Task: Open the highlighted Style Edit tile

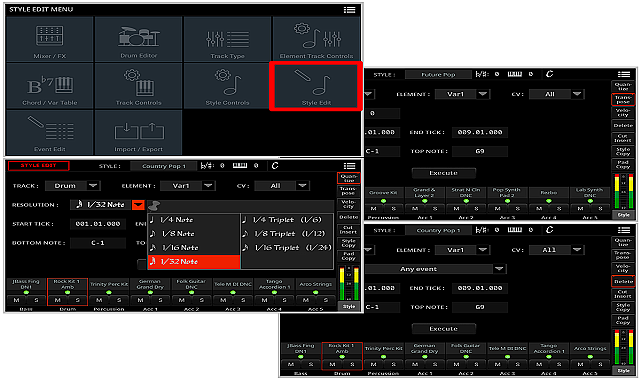Action: coord(316,86)
